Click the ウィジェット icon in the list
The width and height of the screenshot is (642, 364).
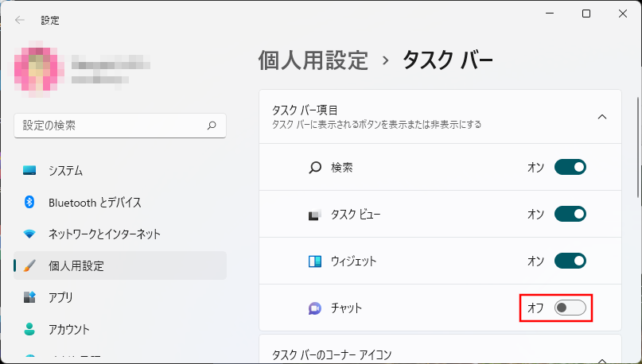(314, 261)
